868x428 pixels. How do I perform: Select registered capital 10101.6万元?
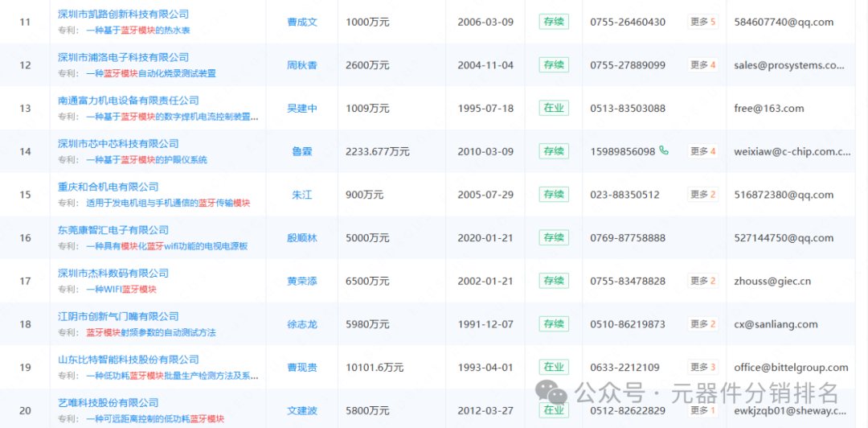(x=375, y=368)
